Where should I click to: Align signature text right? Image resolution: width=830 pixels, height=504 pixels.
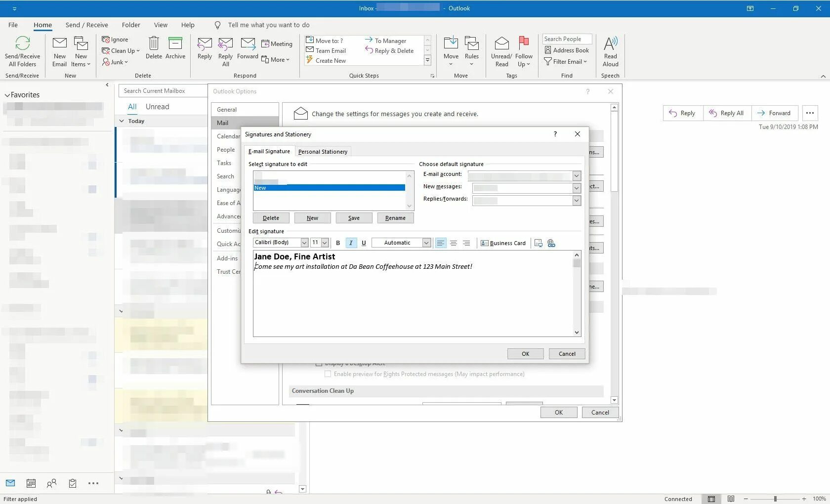(x=466, y=243)
